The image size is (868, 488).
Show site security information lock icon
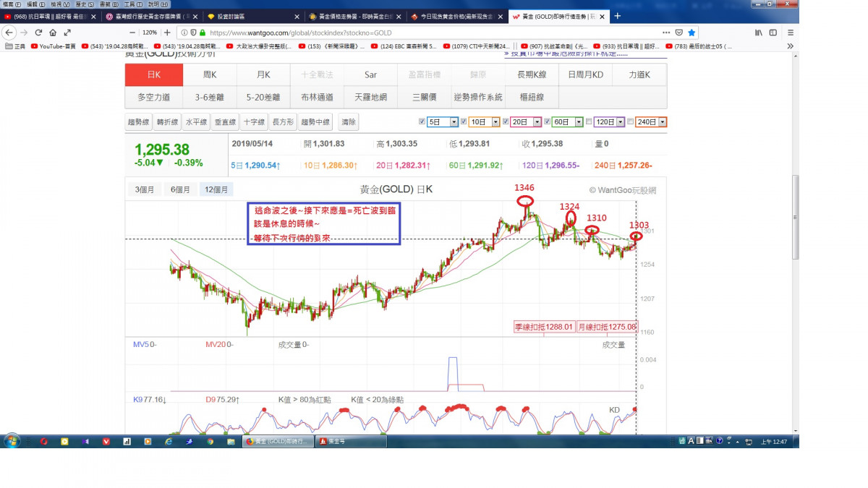point(203,33)
